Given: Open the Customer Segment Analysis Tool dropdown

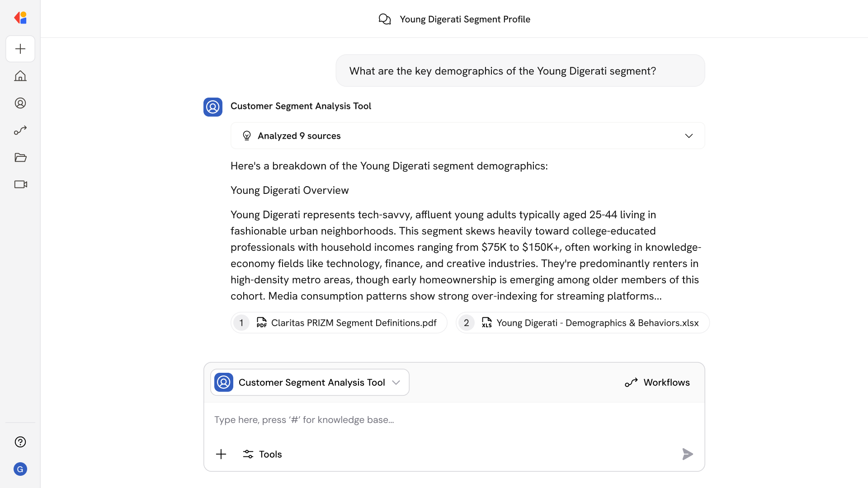Looking at the screenshot, I should (309, 382).
